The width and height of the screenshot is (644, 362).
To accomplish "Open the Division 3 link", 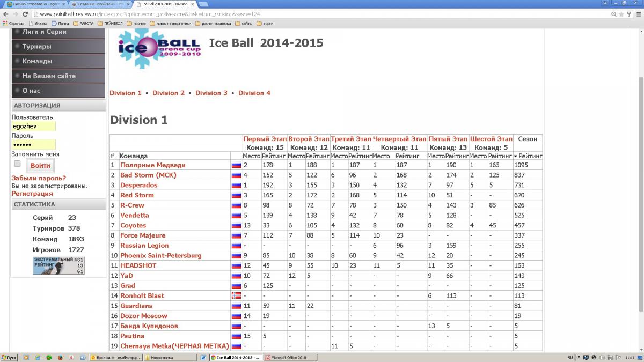I will [211, 93].
